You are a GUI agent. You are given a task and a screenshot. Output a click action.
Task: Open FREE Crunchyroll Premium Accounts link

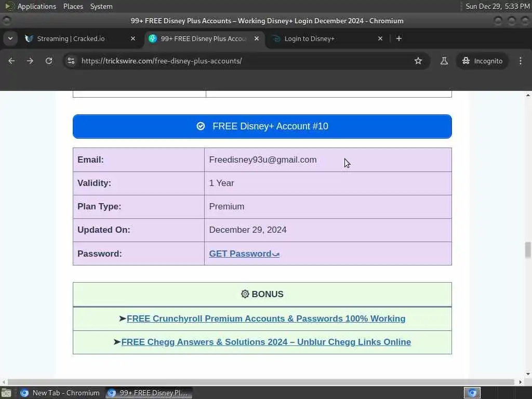(x=266, y=318)
